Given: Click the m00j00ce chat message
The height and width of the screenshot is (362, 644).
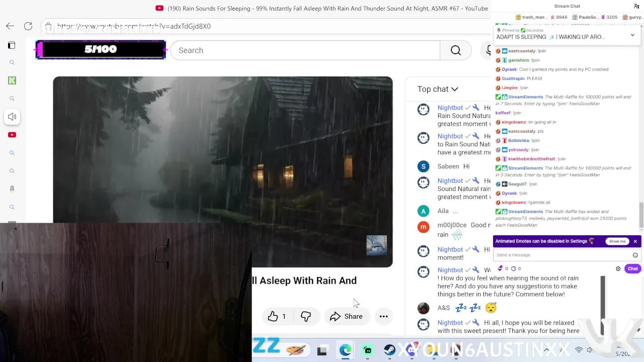Looking at the screenshot, I should click(x=453, y=230).
